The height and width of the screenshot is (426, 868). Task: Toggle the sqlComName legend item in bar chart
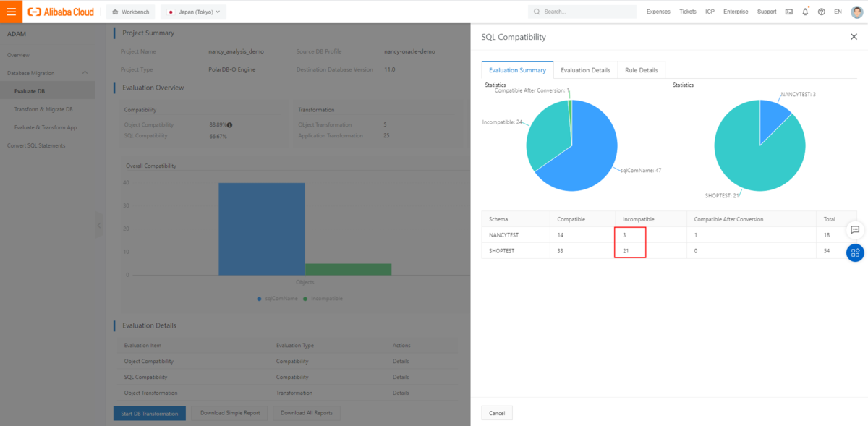[x=277, y=298]
